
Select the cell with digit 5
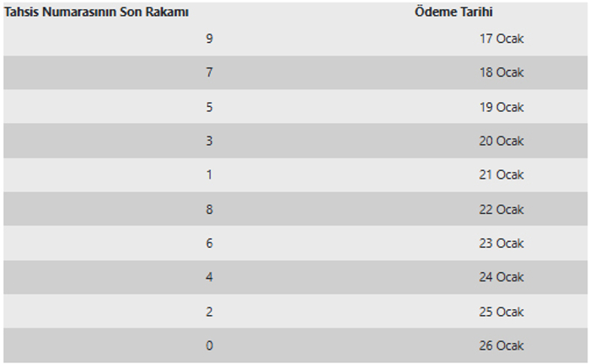coord(209,107)
